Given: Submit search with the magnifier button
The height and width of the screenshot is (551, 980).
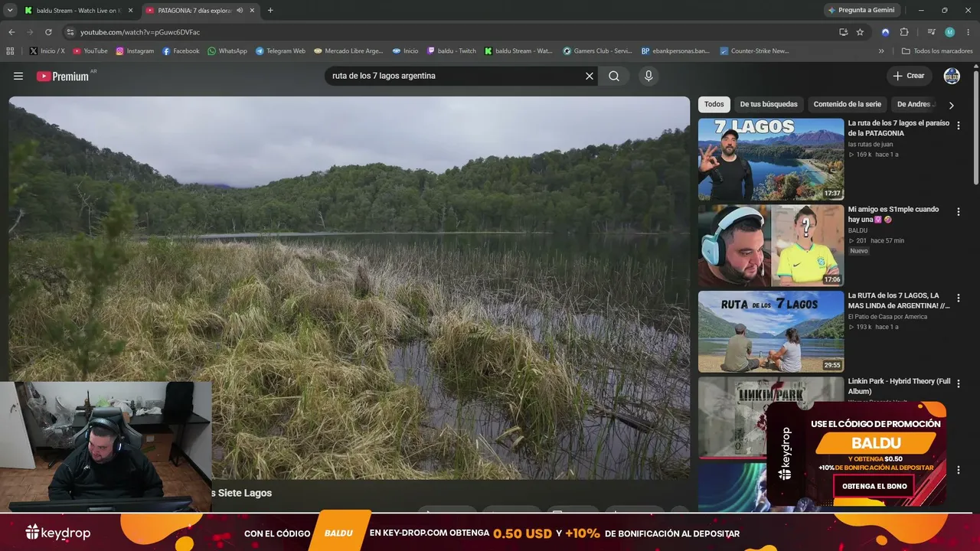Looking at the screenshot, I should point(614,76).
